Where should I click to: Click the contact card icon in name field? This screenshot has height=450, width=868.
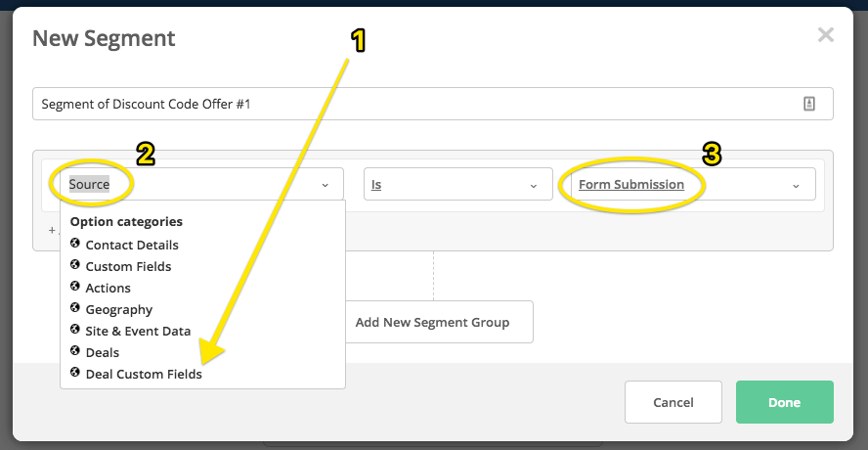(x=809, y=104)
